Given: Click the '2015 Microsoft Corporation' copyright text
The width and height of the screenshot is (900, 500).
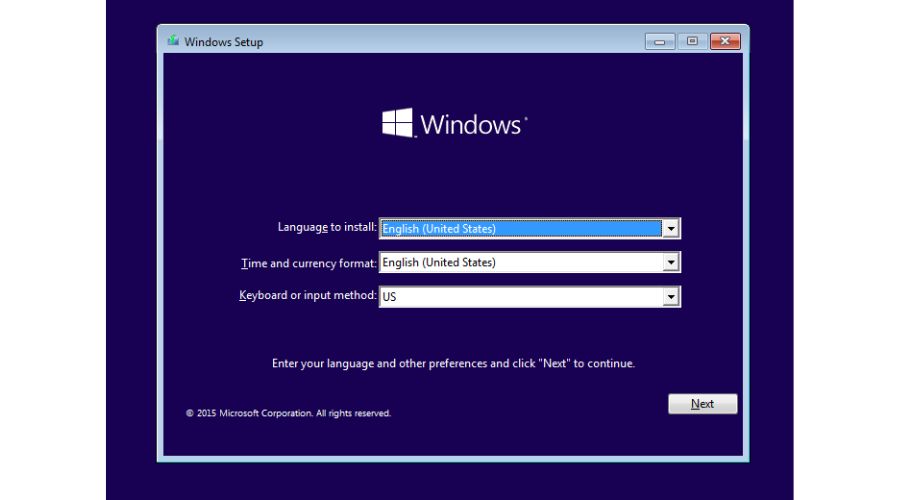Looking at the screenshot, I should 288,413.
